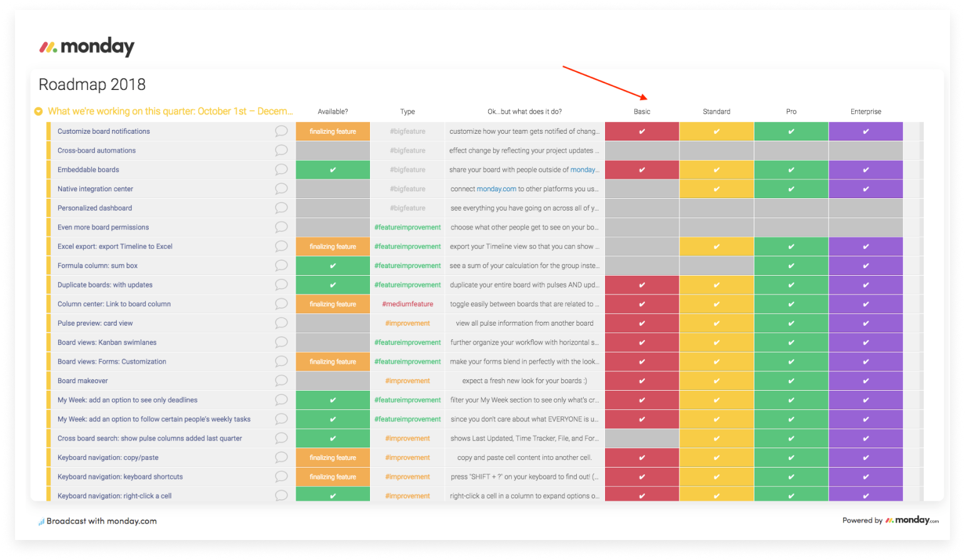
Task: Click 'finalizing feature' status for Column center row
Action: (332, 304)
